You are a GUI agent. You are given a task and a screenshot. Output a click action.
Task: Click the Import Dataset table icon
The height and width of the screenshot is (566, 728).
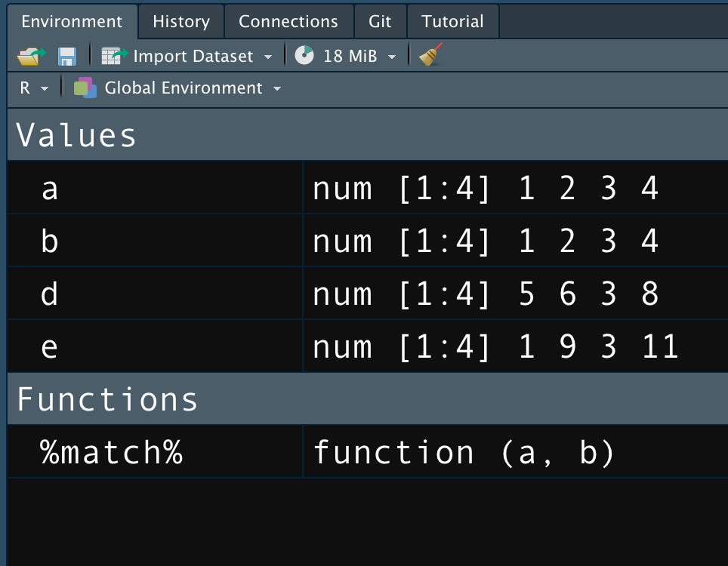click(x=114, y=56)
